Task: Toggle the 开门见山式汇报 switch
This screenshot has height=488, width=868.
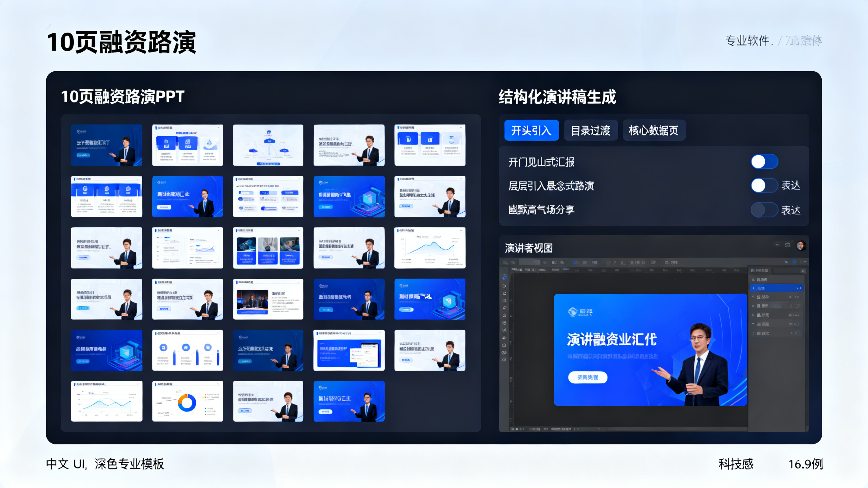Action: (x=765, y=162)
